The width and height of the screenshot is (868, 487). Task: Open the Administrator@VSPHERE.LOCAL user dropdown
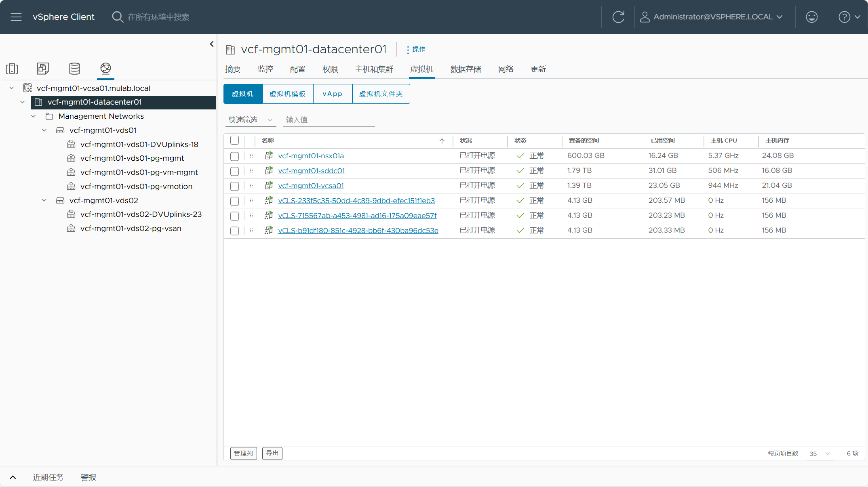tap(712, 17)
